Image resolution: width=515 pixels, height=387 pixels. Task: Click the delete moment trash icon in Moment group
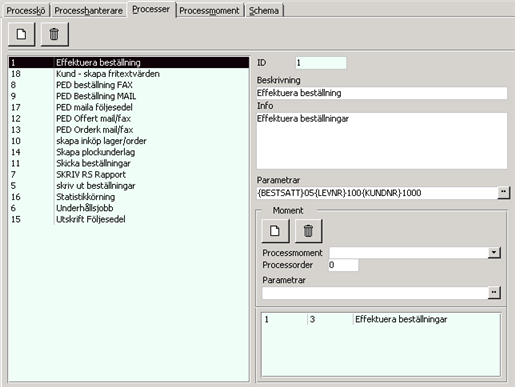[x=308, y=231]
